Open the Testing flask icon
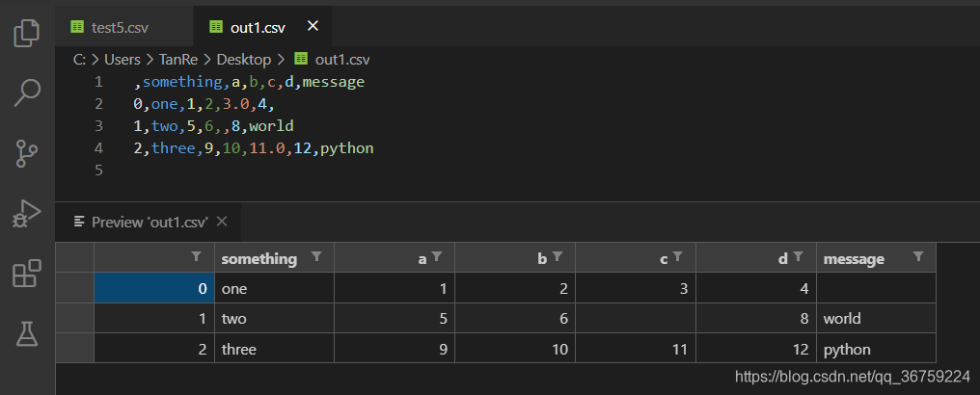The height and width of the screenshot is (395, 980). (27, 334)
